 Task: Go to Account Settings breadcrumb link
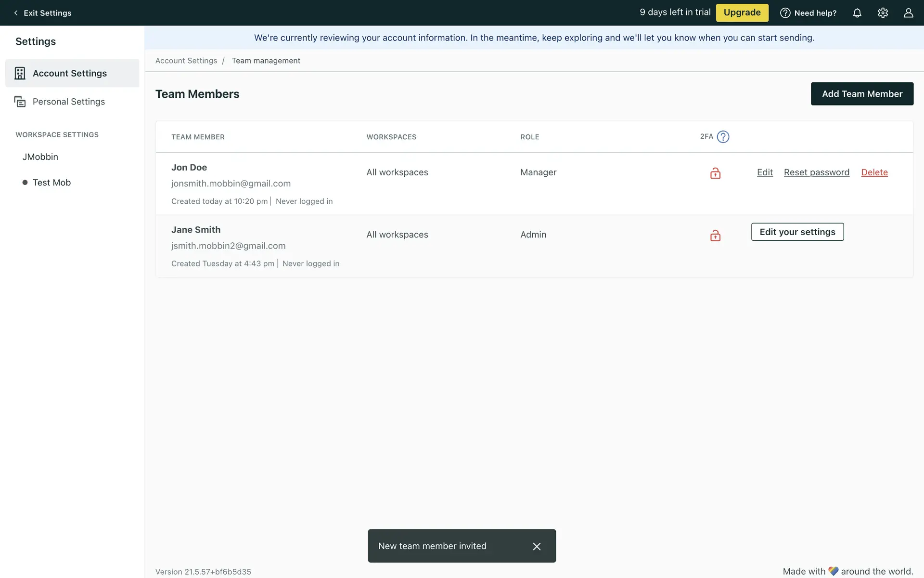click(x=186, y=61)
